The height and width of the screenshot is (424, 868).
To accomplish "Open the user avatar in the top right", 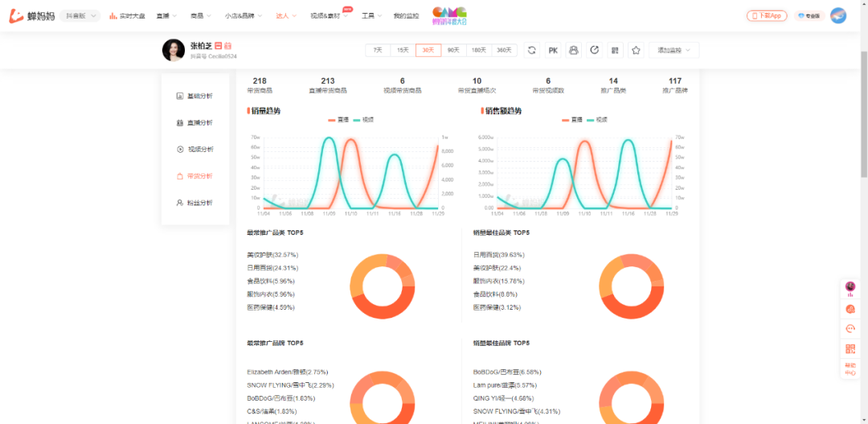I will coord(838,15).
